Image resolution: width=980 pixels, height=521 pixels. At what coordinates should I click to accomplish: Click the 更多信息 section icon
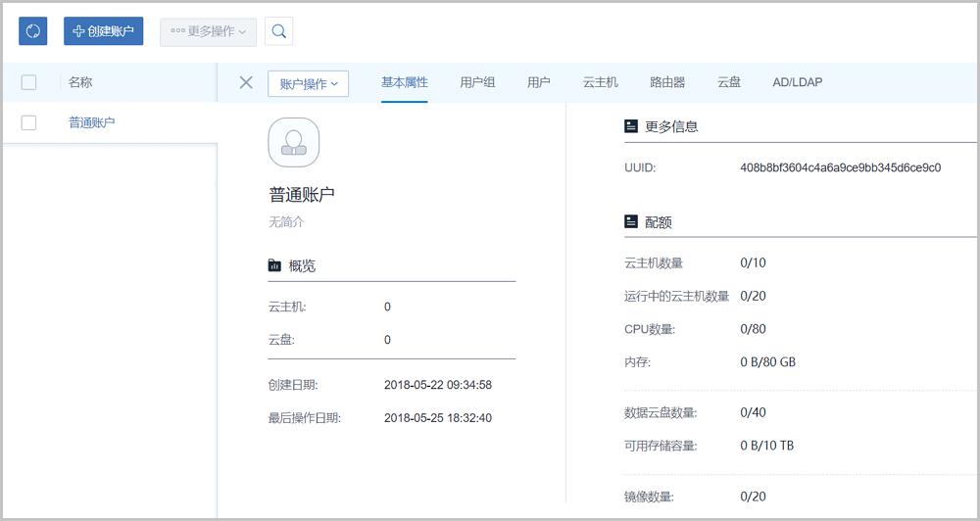click(x=631, y=126)
